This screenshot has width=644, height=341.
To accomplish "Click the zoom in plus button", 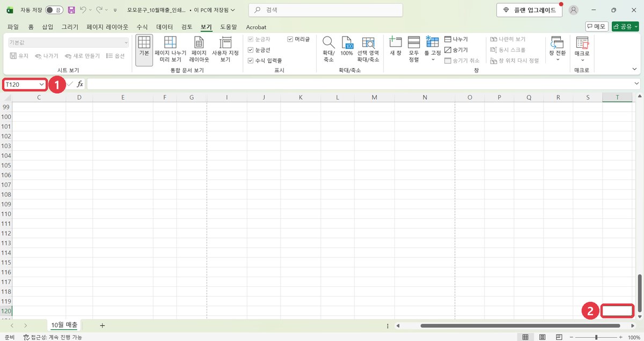I will 620,337.
